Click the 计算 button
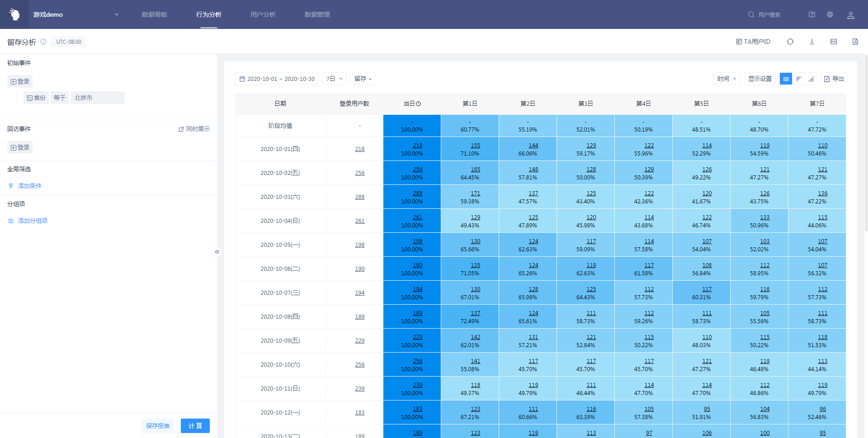The height and width of the screenshot is (438, 868). (x=195, y=426)
